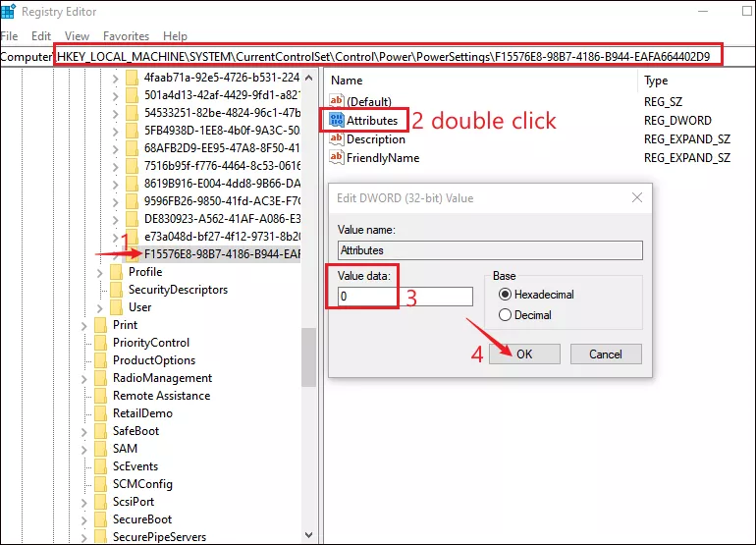Select the Remote Assistance key

pyautogui.click(x=162, y=396)
